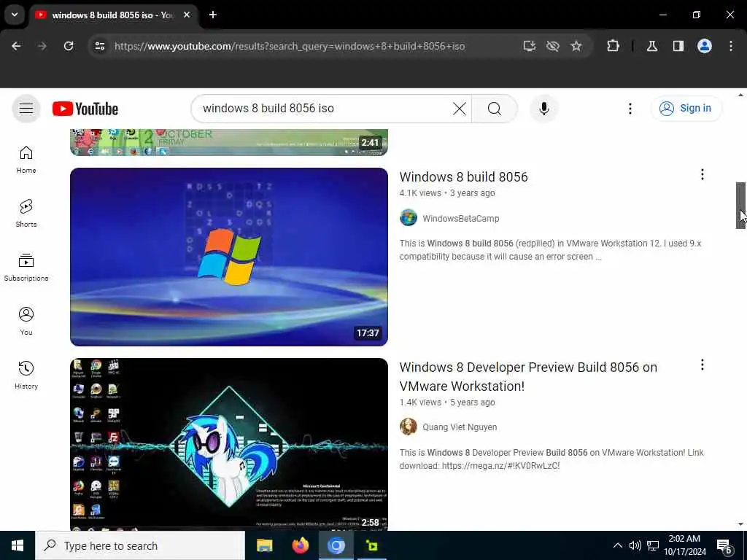Open File Explorer from taskbar
This screenshot has width=747, height=560.
(264, 545)
